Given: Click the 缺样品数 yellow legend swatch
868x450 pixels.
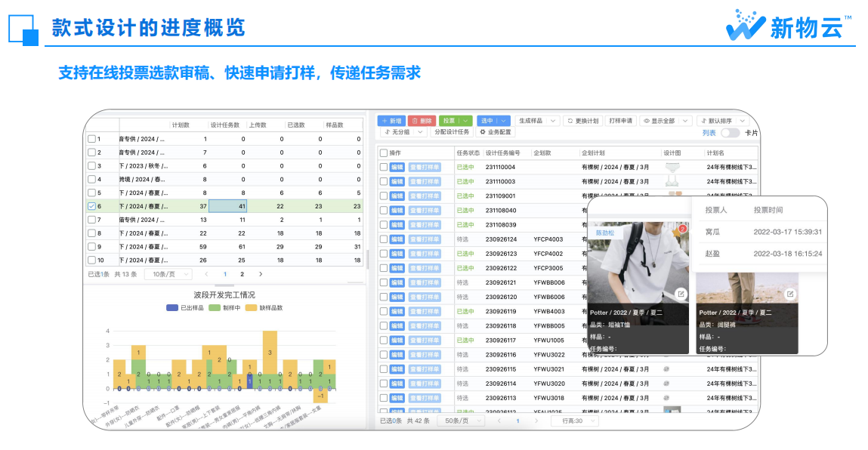Looking at the screenshot, I should pos(251,307).
